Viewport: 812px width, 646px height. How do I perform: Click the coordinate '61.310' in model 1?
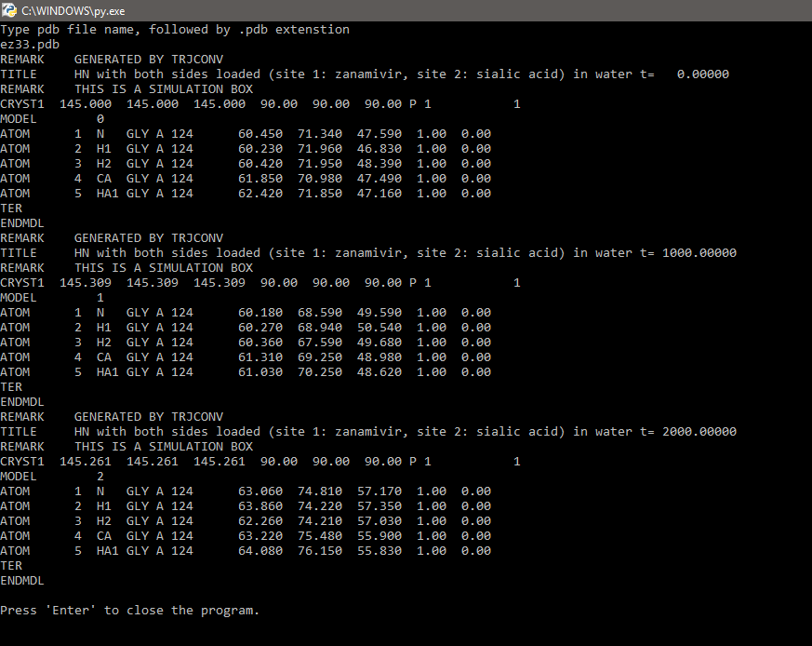(x=260, y=357)
